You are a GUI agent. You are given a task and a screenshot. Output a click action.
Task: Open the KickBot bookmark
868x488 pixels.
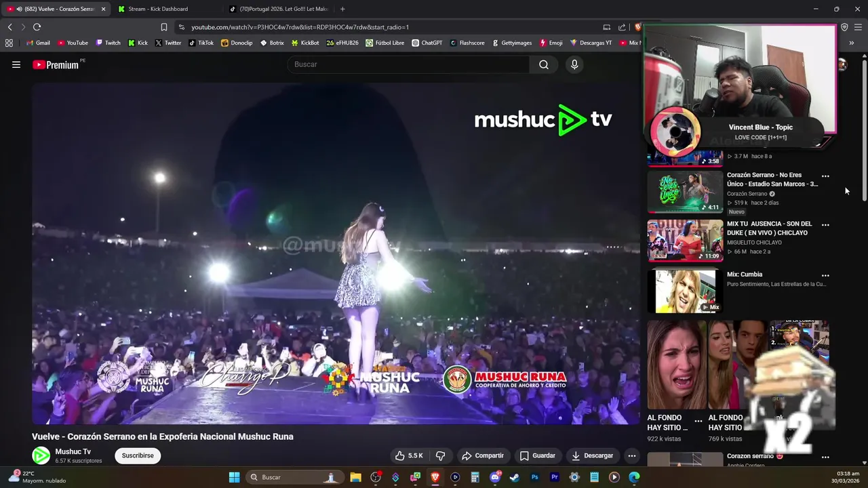tap(305, 43)
